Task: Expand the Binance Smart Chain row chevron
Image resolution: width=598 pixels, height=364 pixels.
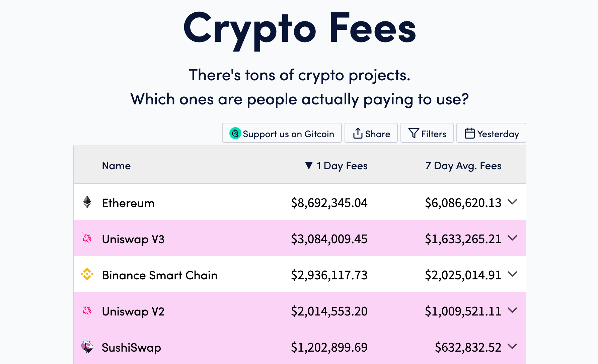Action: coord(512,274)
